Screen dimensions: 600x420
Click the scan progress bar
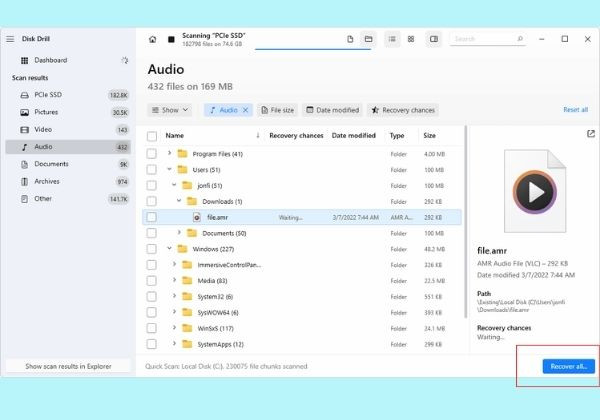click(313, 49)
